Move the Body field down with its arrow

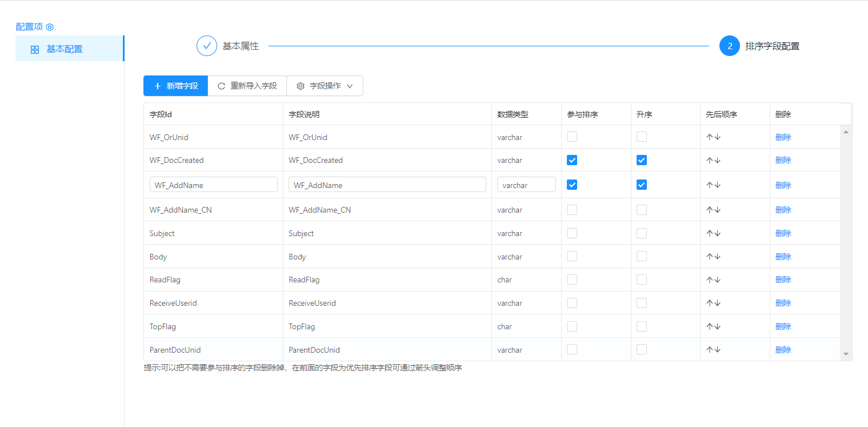(x=717, y=257)
